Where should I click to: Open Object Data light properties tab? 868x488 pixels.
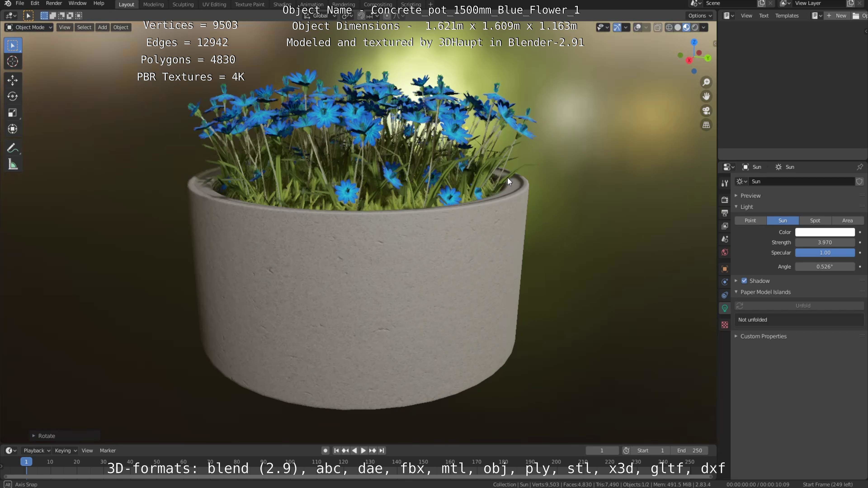click(x=724, y=308)
